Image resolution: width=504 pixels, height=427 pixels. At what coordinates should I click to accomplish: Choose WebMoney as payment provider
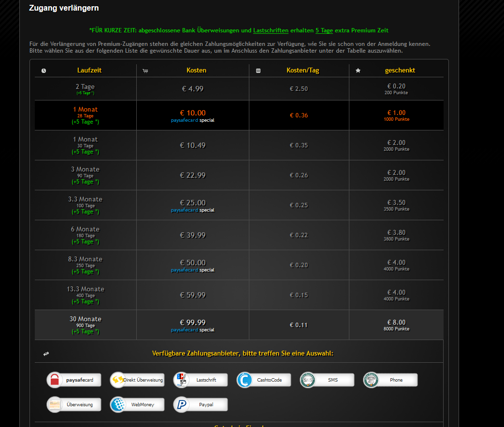pos(137,404)
